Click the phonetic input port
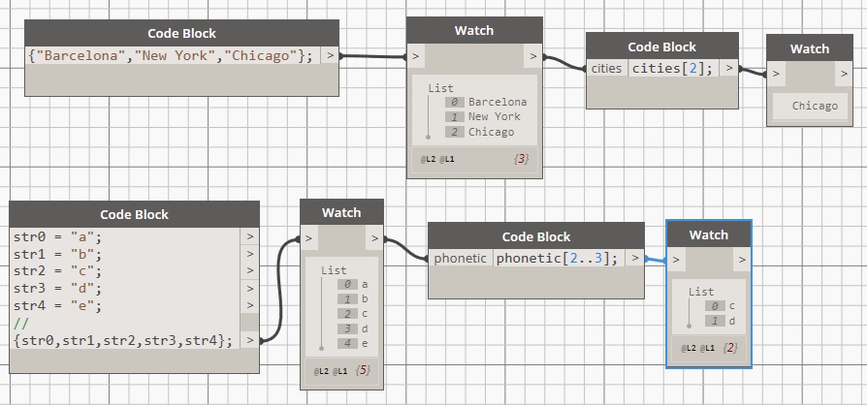868x406 pixels. pos(460,259)
